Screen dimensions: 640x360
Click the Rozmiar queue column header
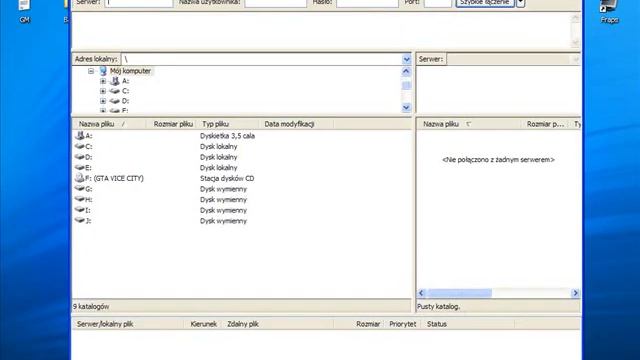coord(358,324)
